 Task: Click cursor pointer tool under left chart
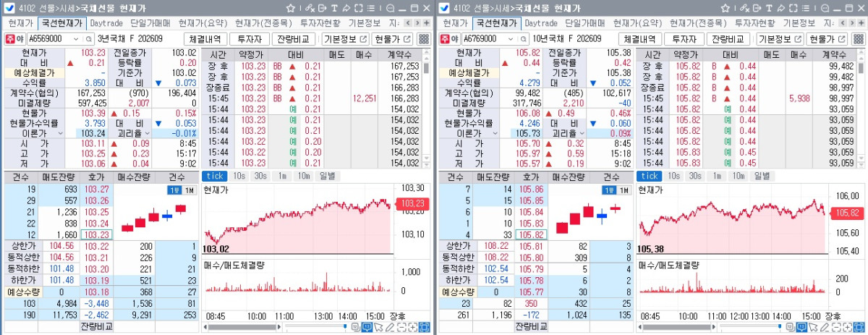378,327
